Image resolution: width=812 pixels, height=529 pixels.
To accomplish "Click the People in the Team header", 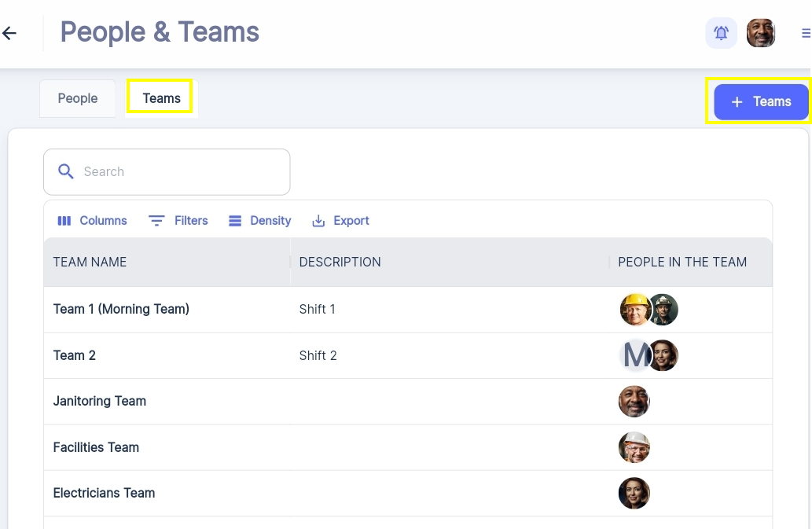I will click(682, 262).
